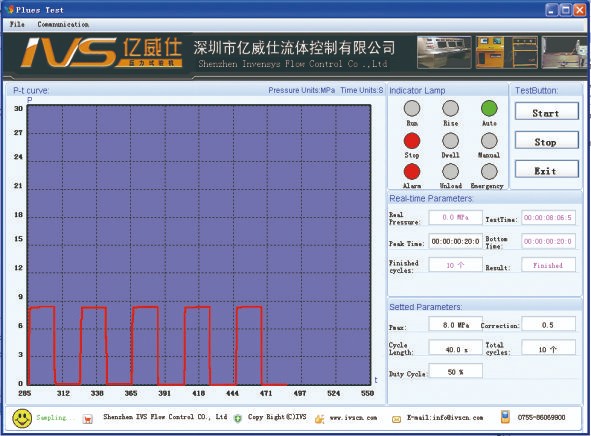Click the TestTime value field
The image size is (591, 436).
coord(548,217)
